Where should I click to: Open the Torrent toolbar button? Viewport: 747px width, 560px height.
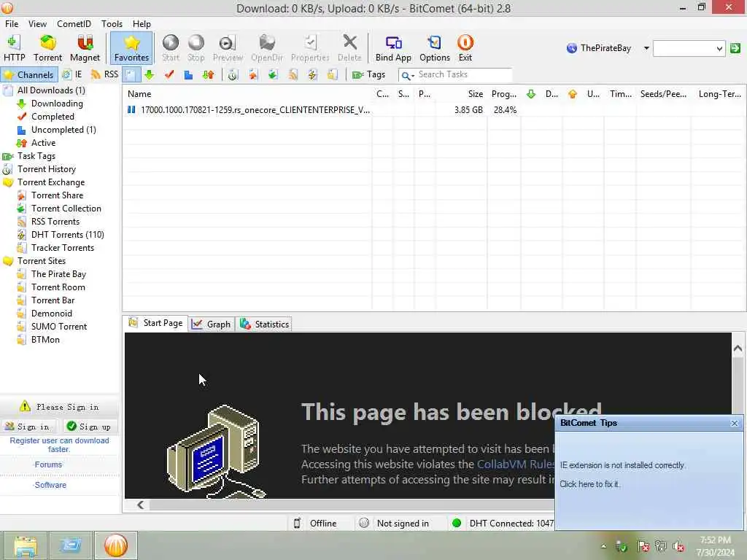pos(47,48)
